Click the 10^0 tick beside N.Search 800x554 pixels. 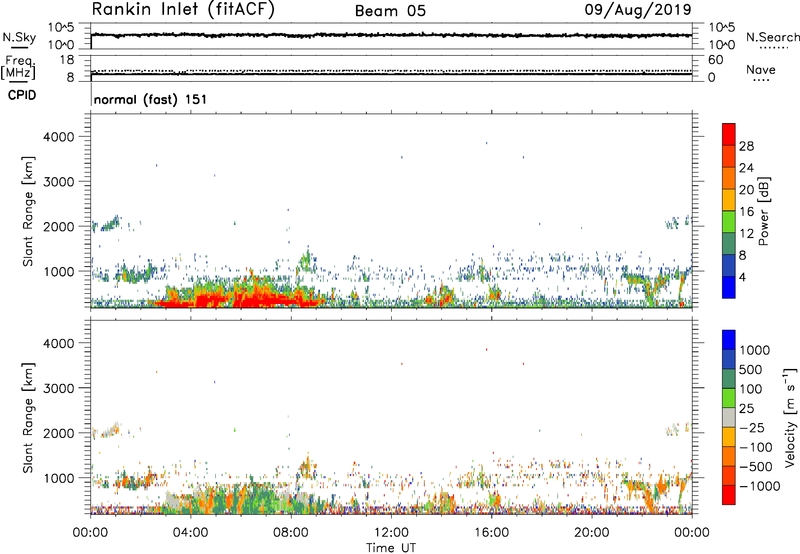click(x=722, y=45)
